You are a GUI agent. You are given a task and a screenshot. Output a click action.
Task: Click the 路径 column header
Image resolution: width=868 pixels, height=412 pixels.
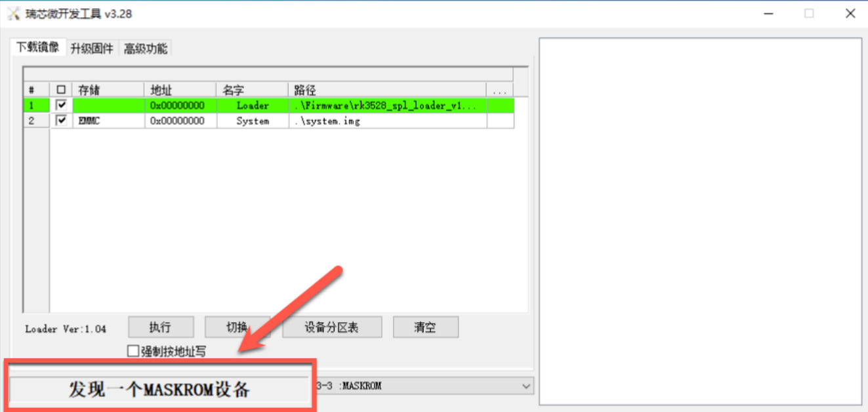(387, 90)
